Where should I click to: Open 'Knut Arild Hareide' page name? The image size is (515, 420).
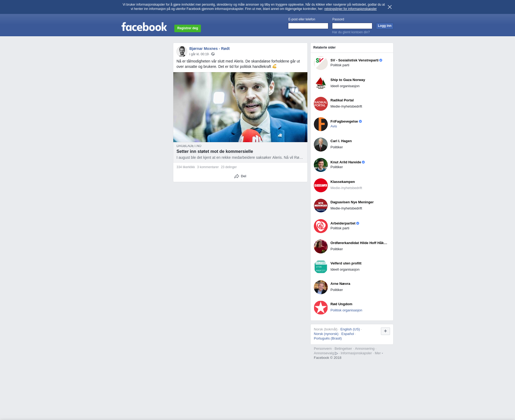coord(346,162)
